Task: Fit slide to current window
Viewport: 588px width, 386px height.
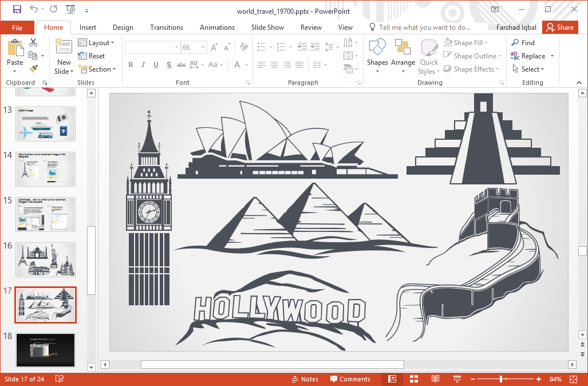Action: [x=574, y=379]
